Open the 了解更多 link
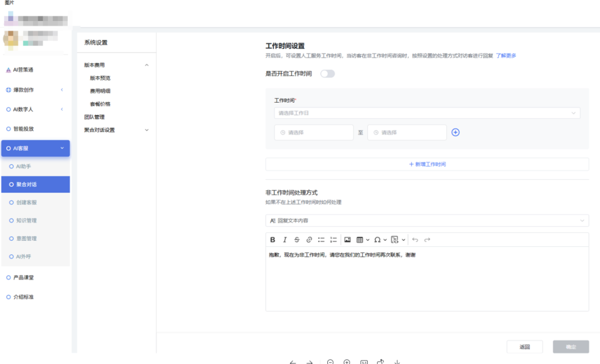Image resolution: width=600 pixels, height=364 pixels. click(x=506, y=55)
